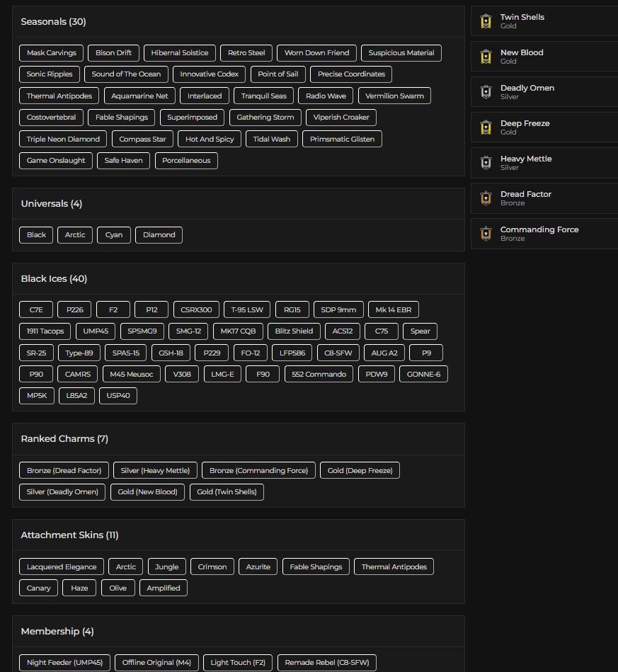Click the Black universal skin tag

(36, 235)
